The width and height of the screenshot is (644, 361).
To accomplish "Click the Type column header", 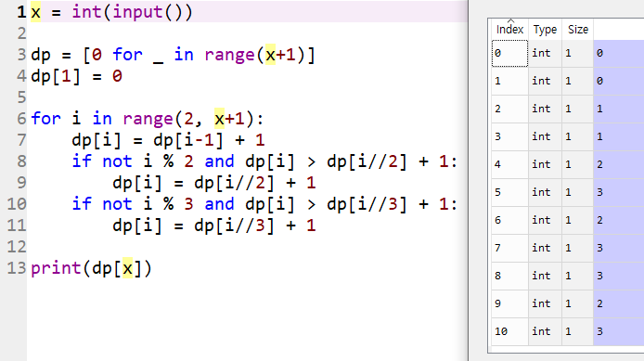I will (545, 30).
